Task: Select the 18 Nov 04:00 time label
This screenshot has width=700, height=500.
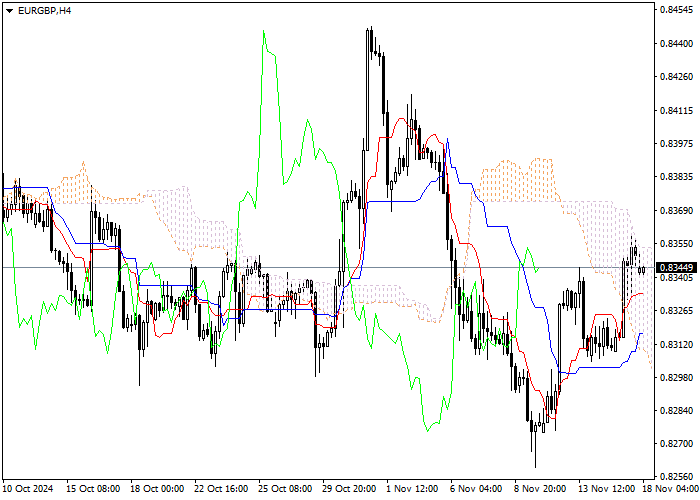Action: tap(671, 489)
